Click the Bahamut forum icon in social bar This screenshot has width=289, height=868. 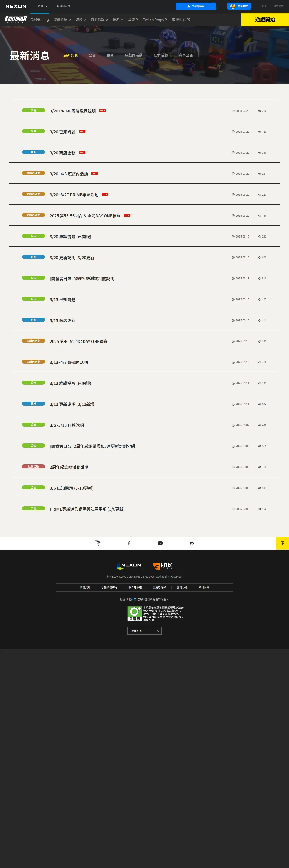pyautogui.click(x=97, y=543)
